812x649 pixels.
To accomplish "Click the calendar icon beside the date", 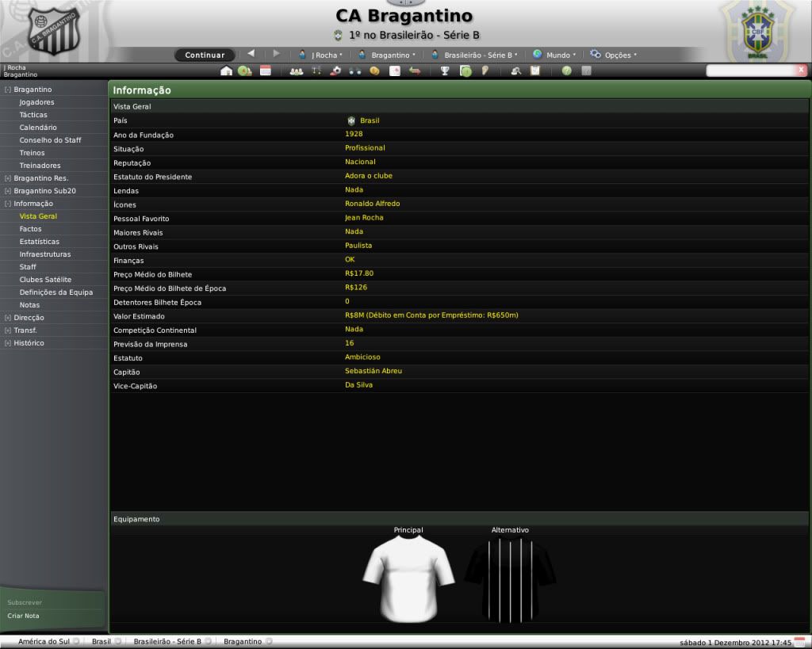I will tap(799, 641).
